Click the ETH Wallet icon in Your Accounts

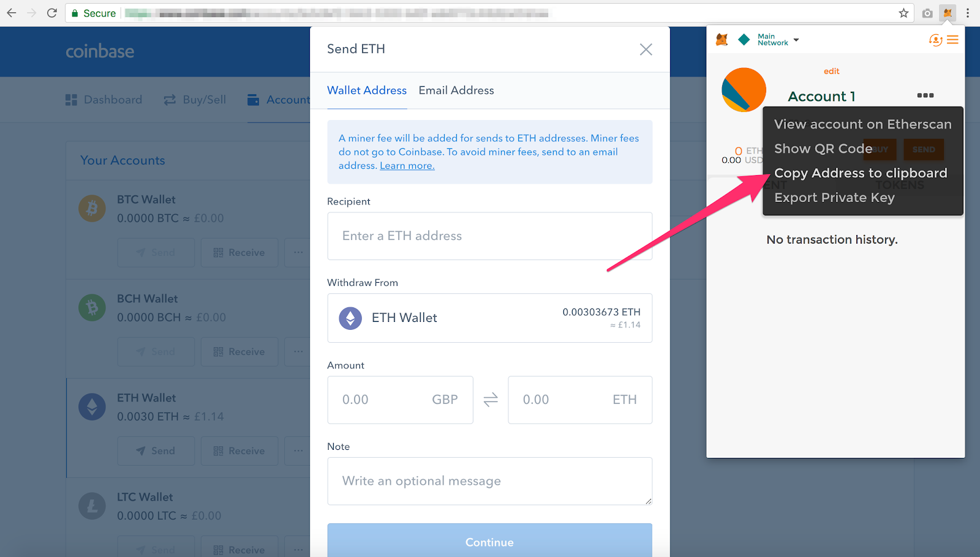click(92, 407)
